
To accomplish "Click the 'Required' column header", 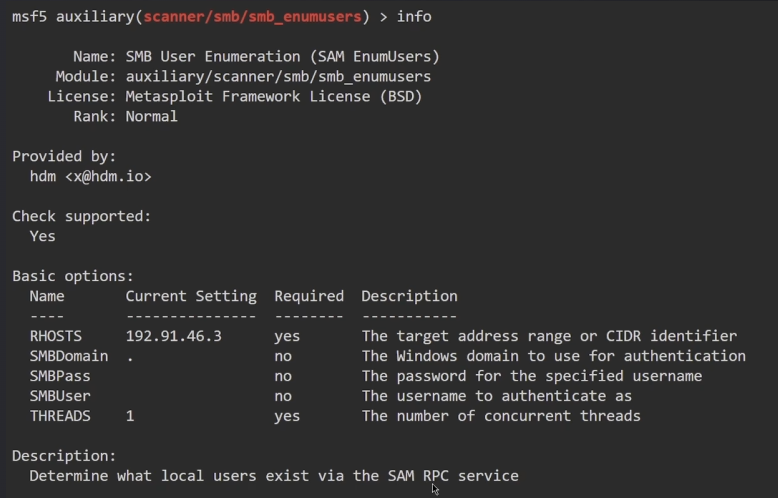I will 308,296.
